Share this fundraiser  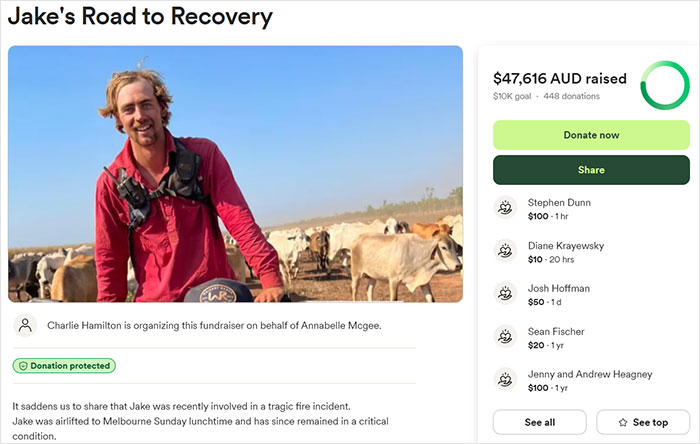(x=591, y=170)
